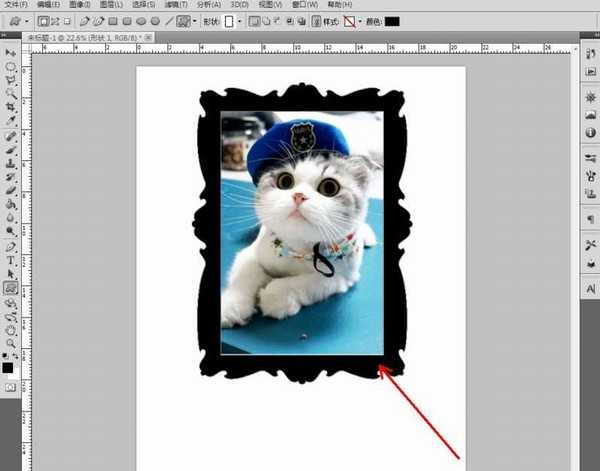Select the Crop tool
Image resolution: width=600 pixels, height=471 pixels.
[11, 106]
